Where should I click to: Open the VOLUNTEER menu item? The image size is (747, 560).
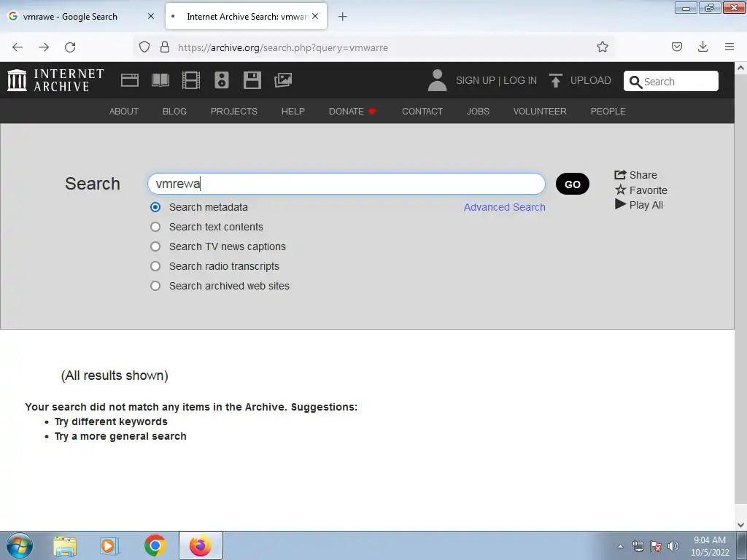[x=540, y=111]
